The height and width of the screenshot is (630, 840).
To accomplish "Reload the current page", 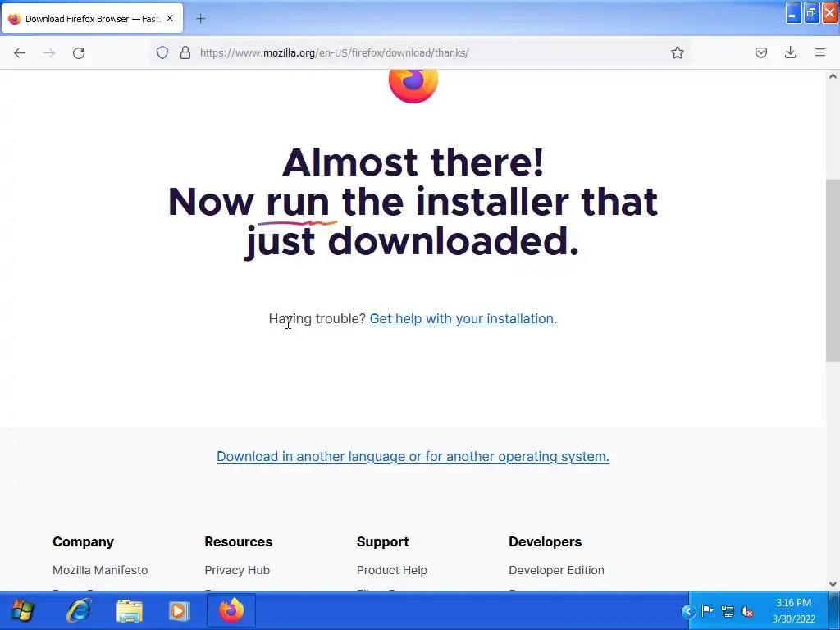I will [79, 52].
